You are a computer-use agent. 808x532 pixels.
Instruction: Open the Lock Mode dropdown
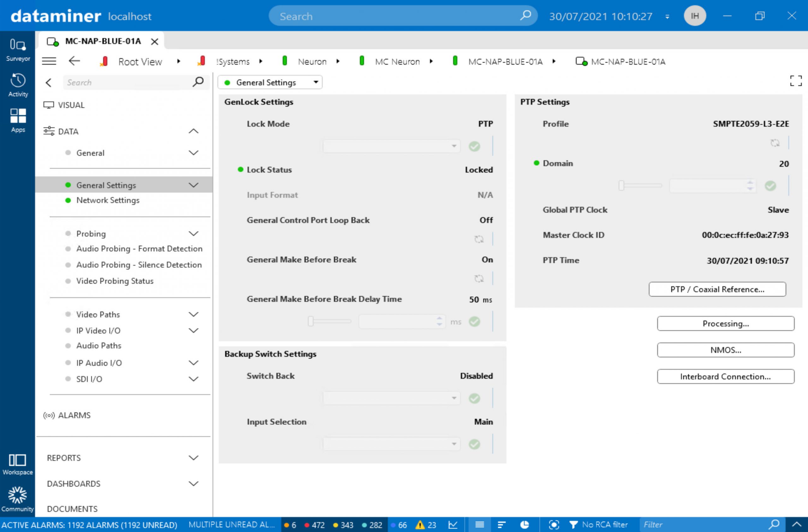tap(391, 146)
